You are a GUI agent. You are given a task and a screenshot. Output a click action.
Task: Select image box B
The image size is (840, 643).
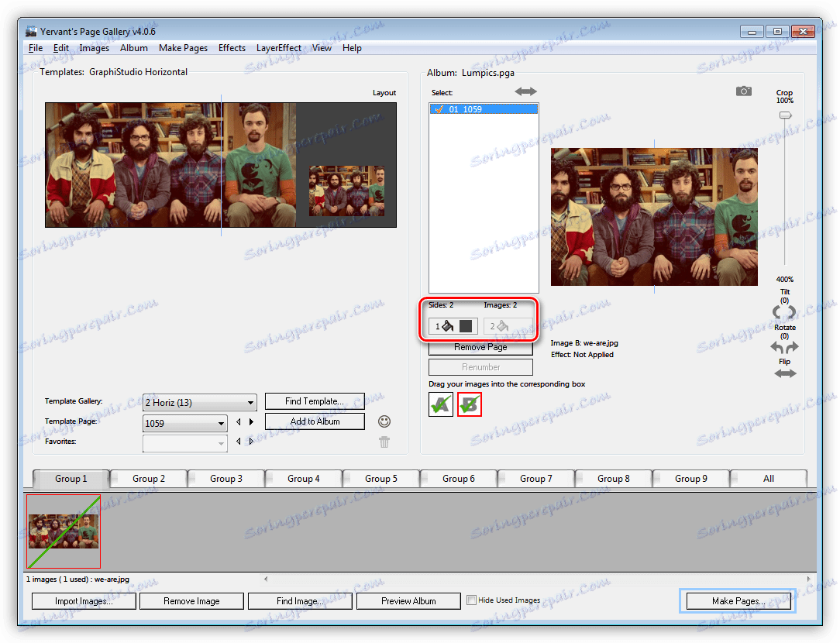tap(470, 404)
